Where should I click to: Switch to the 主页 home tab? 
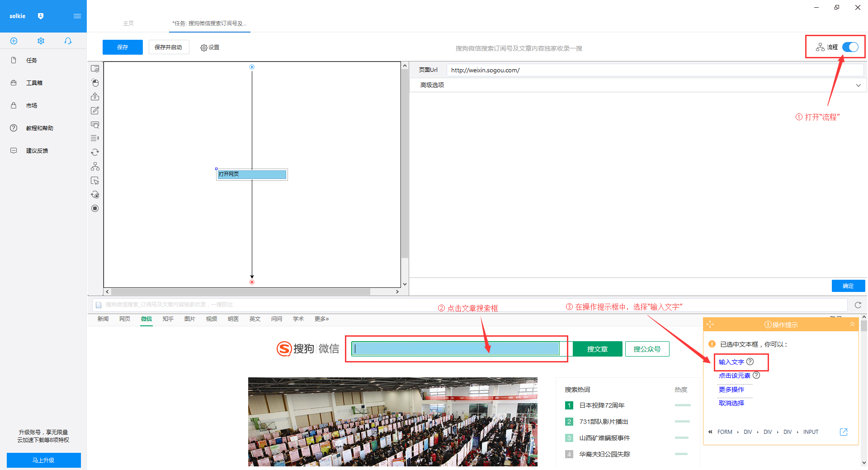pos(128,23)
